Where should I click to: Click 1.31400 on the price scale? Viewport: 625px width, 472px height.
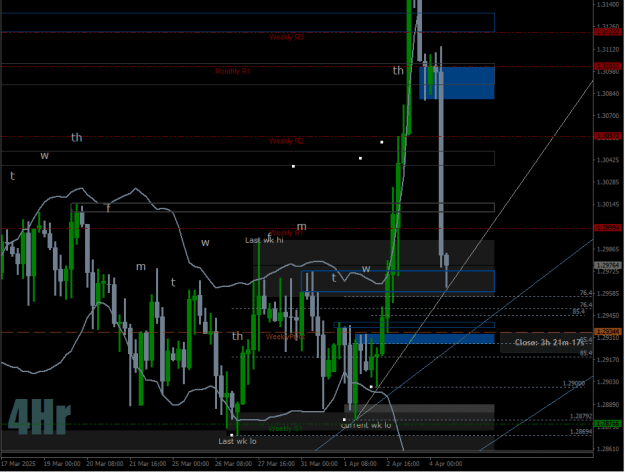(x=608, y=4)
